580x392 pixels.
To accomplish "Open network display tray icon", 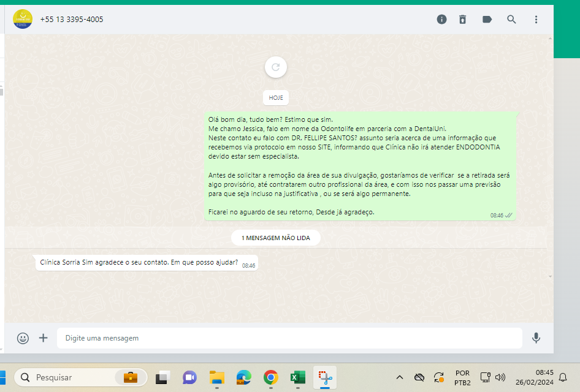I will (x=486, y=377).
